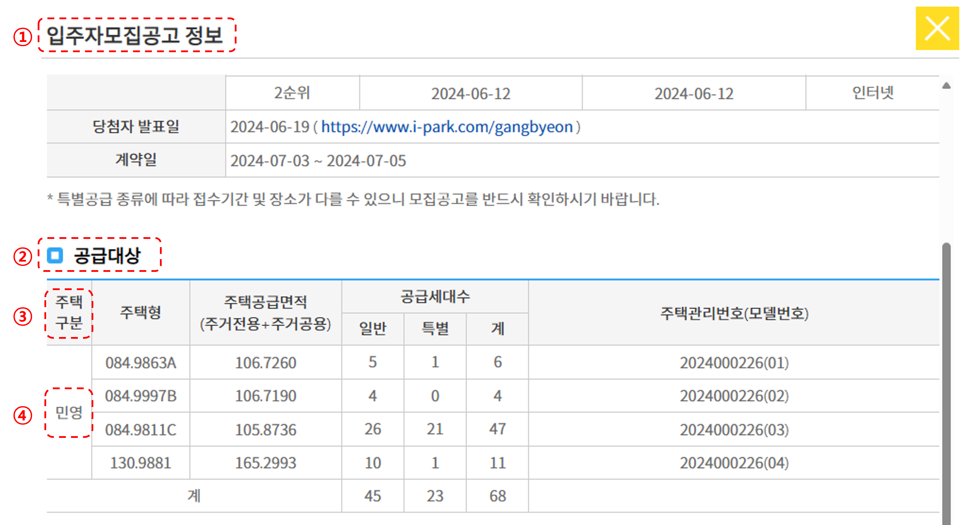Click the total 68 households cell
980x525 pixels.
click(x=497, y=496)
